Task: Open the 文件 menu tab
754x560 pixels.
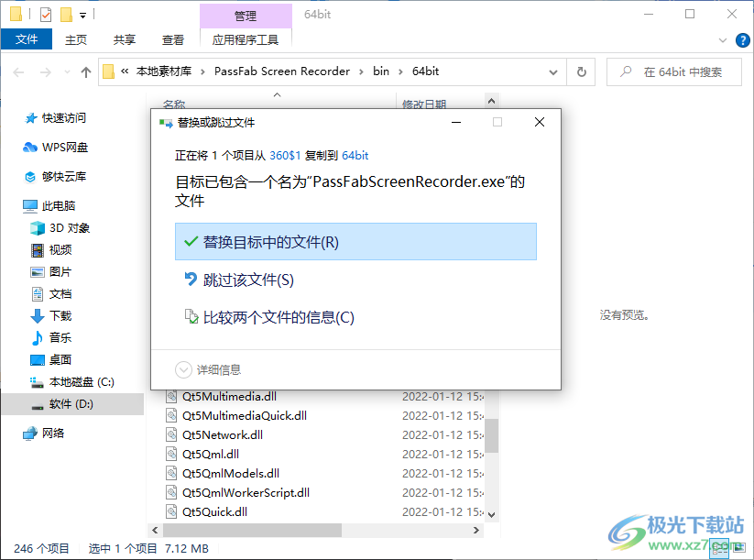Action: (x=27, y=39)
